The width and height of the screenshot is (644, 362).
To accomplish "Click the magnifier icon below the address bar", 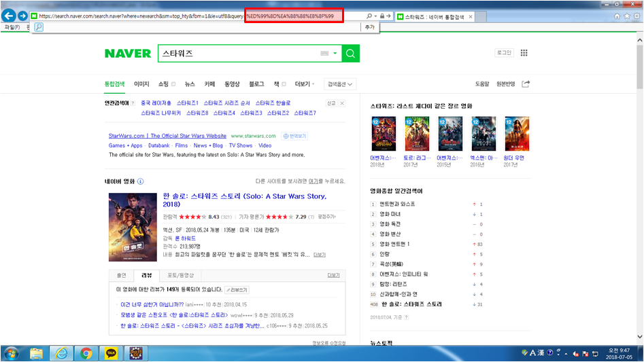I will pos(39,27).
